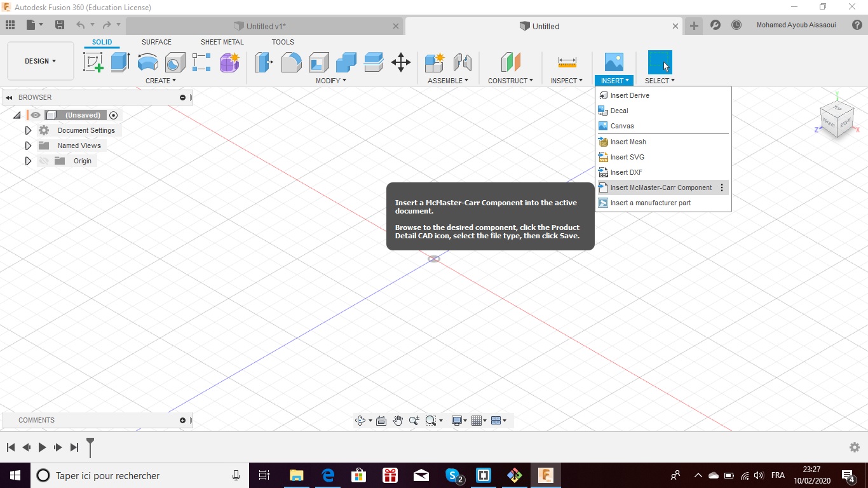Open the File menu dropdown
This screenshot has width=868, height=488.
[34, 25]
